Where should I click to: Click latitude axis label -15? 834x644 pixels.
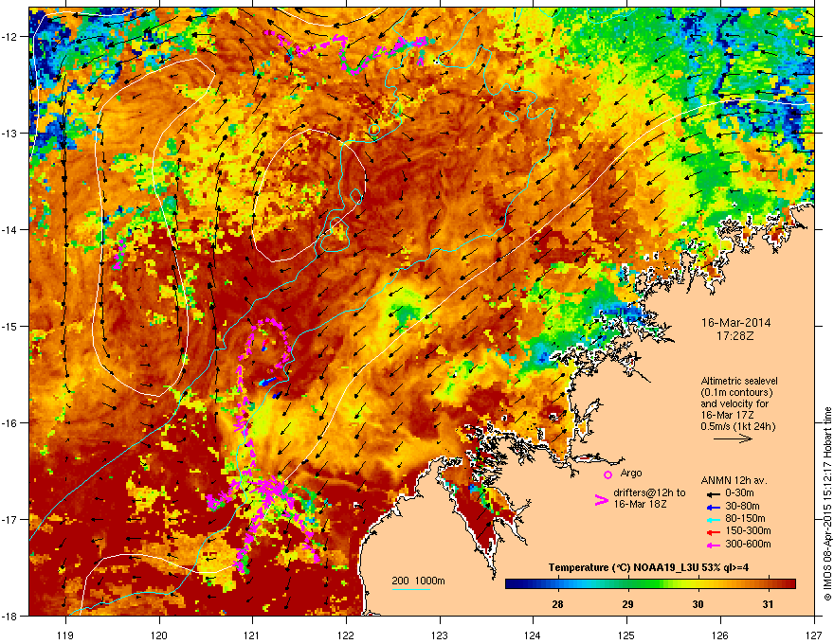[x=9, y=326]
